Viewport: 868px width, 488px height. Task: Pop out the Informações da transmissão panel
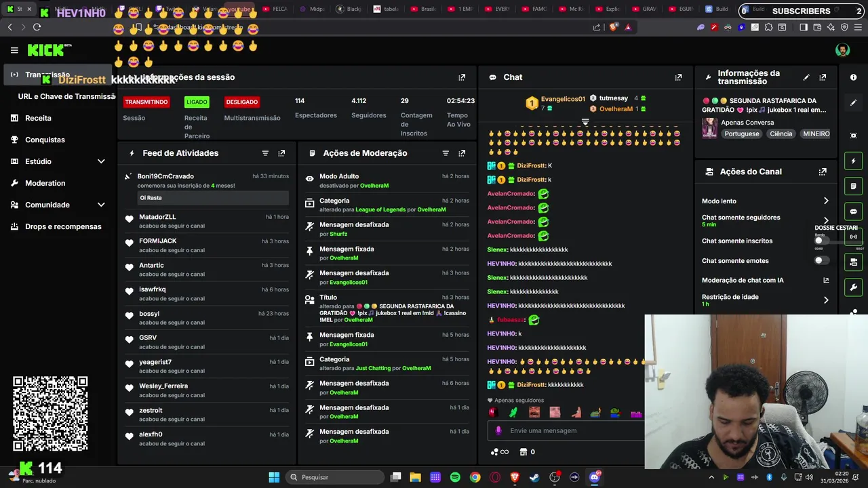coord(823,77)
